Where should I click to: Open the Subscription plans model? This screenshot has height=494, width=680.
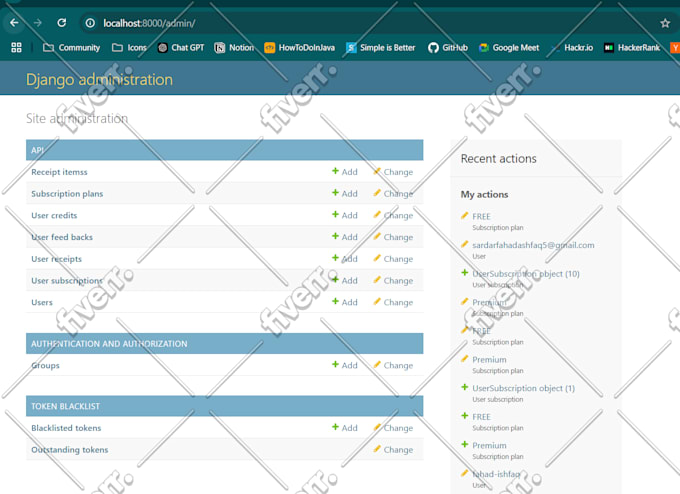pyautogui.click(x=67, y=193)
